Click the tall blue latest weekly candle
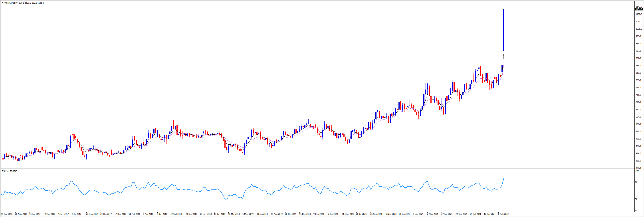This screenshot has height=217, width=644. click(x=504, y=30)
